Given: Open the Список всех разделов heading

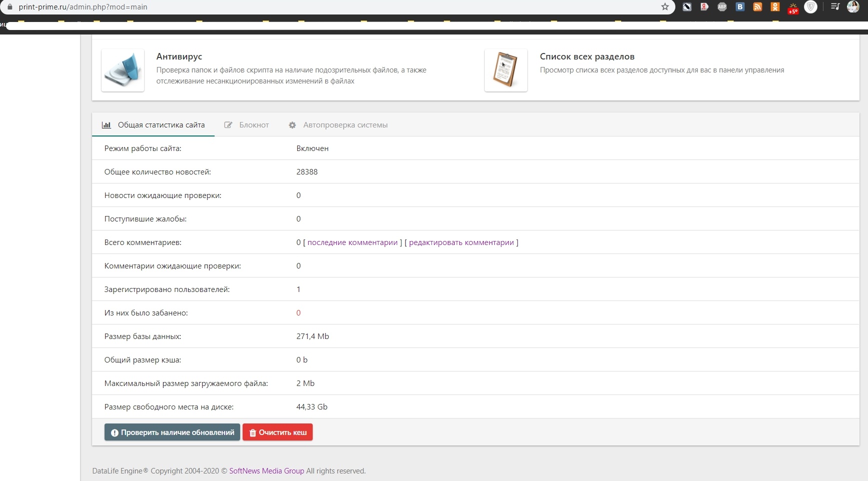Looking at the screenshot, I should tap(587, 56).
